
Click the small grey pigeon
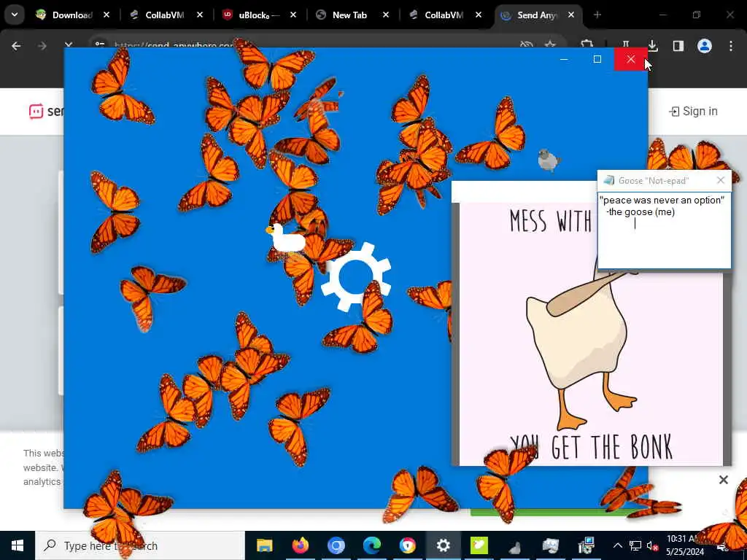[549, 160]
